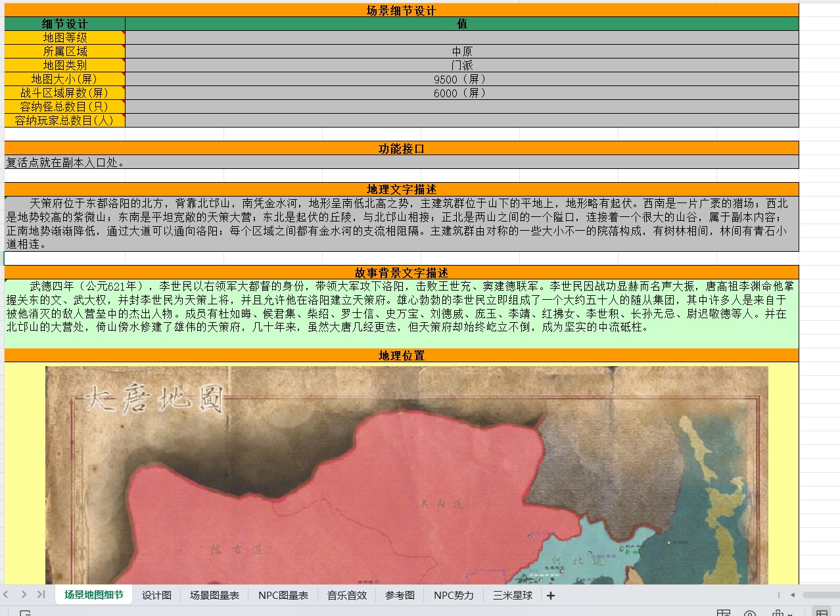Select the 地理文字描述 section header
This screenshot has width=840, height=616.
(x=402, y=189)
